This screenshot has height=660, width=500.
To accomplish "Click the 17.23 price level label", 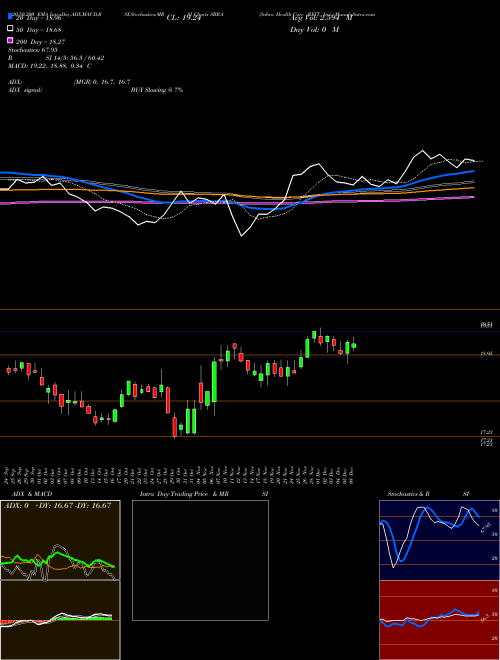I will 487,432.
